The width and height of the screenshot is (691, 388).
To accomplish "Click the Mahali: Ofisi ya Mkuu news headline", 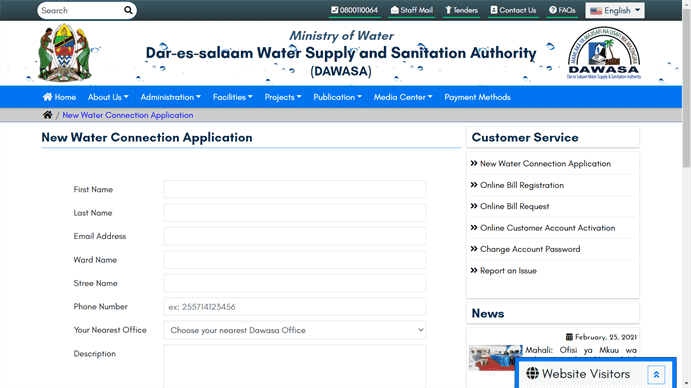I will 581,350.
